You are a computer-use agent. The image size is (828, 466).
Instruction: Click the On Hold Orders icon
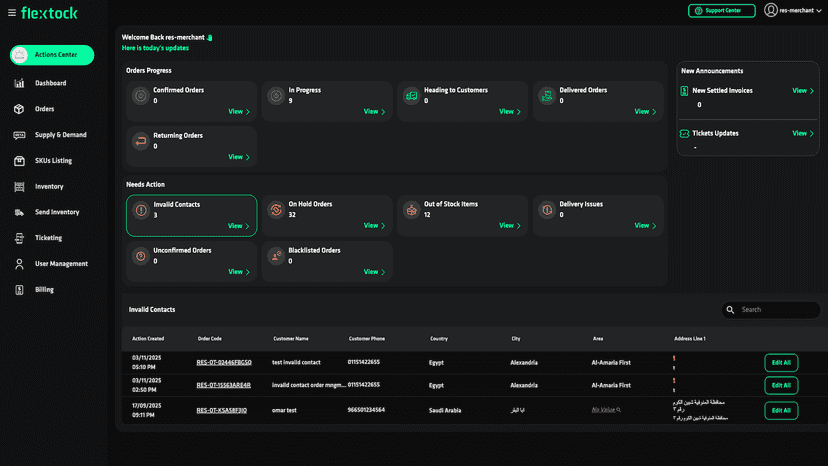(276, 210)
